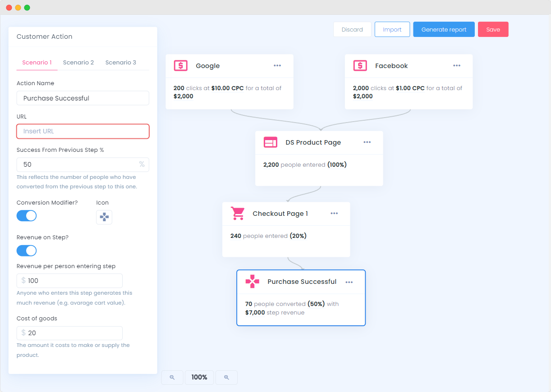Viewport: 551px width, 392px height.
Task: Click the DS Product Page layout icon
Action: coord(271,142)
